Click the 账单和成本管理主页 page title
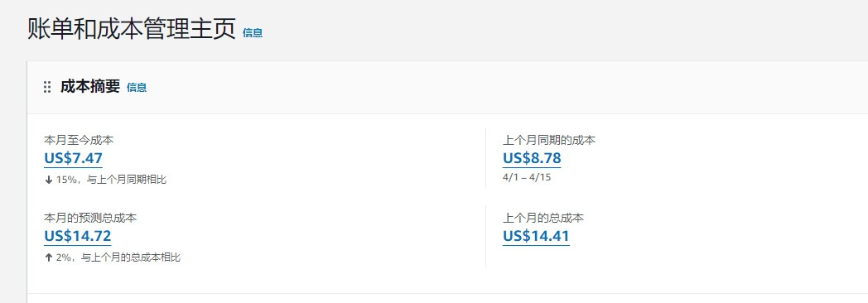The image size is (868, 303). [132, 28]
